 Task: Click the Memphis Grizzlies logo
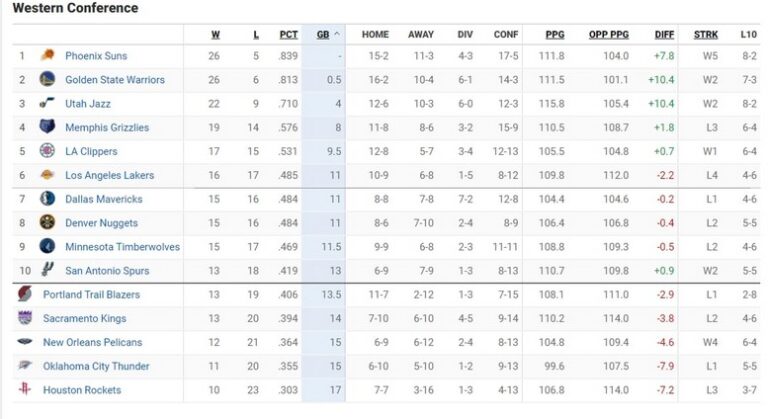[47, 128]
